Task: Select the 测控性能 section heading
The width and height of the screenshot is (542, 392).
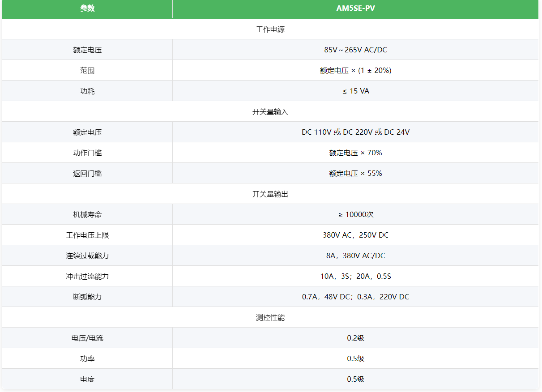Action: [270, 318]
